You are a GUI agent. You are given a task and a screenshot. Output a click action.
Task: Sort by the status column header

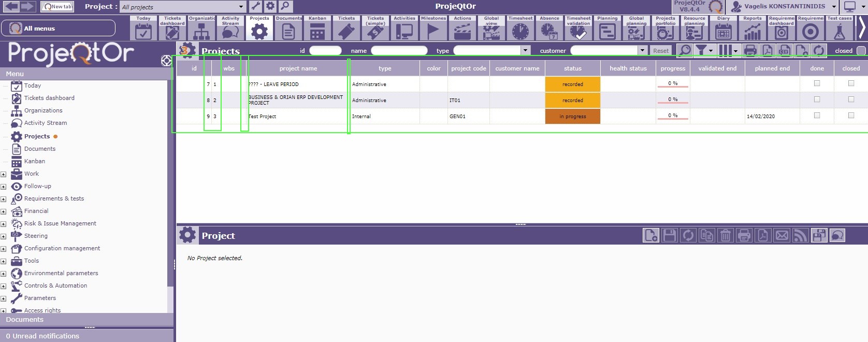[573, 68]
